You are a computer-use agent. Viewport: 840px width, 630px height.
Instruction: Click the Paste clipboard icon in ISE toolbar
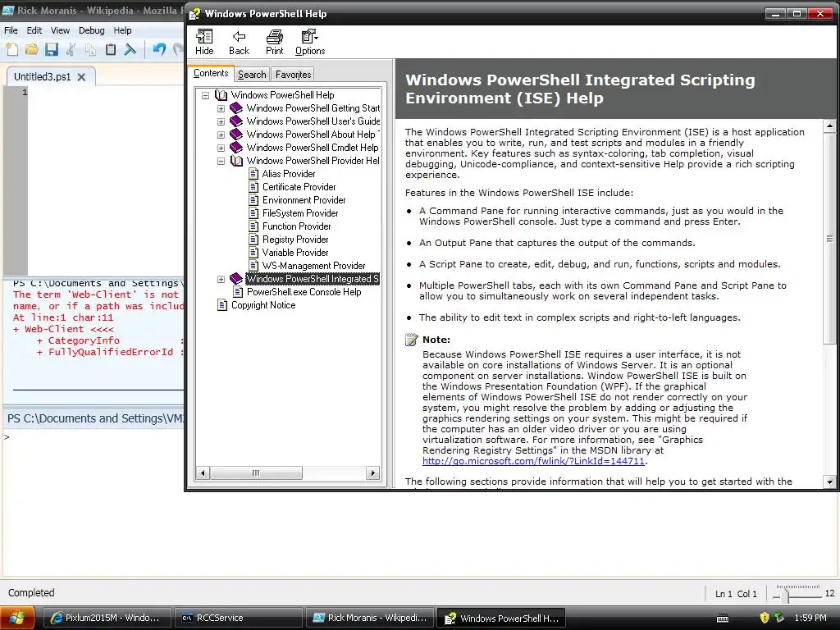[111, 50]
